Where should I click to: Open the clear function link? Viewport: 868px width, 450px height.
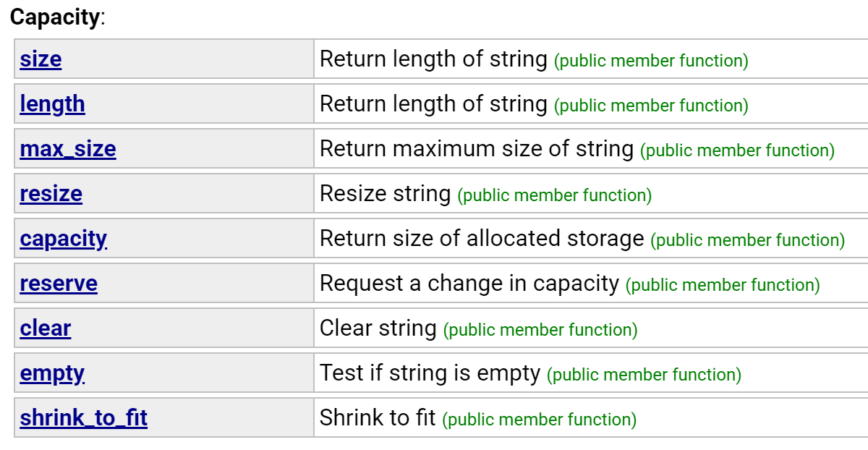point(46,328)
